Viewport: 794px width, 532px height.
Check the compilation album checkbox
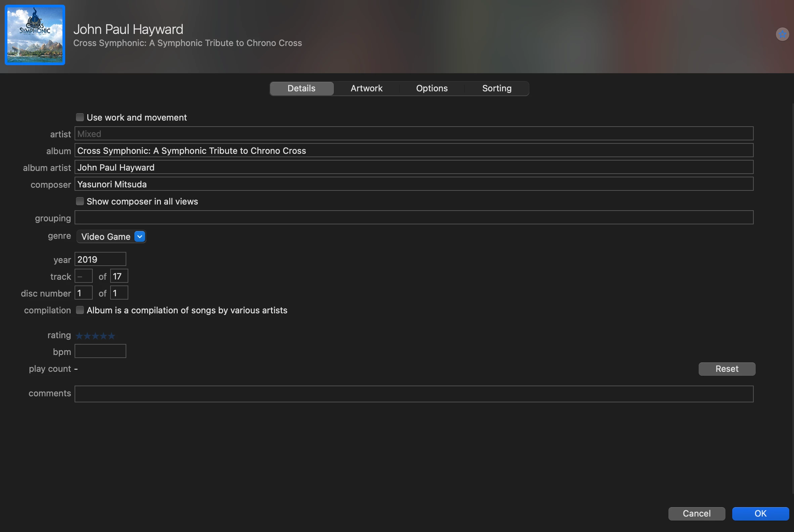[x=80, y=310]
